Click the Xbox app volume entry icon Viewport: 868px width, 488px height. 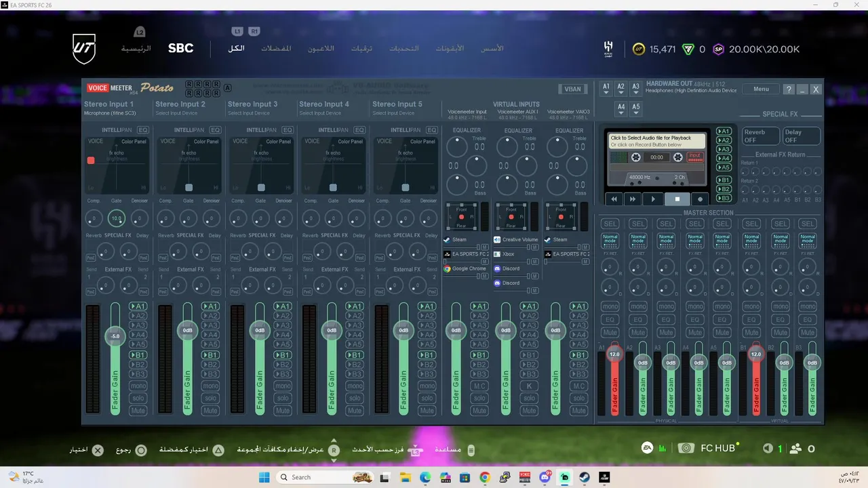click(497, 254)
